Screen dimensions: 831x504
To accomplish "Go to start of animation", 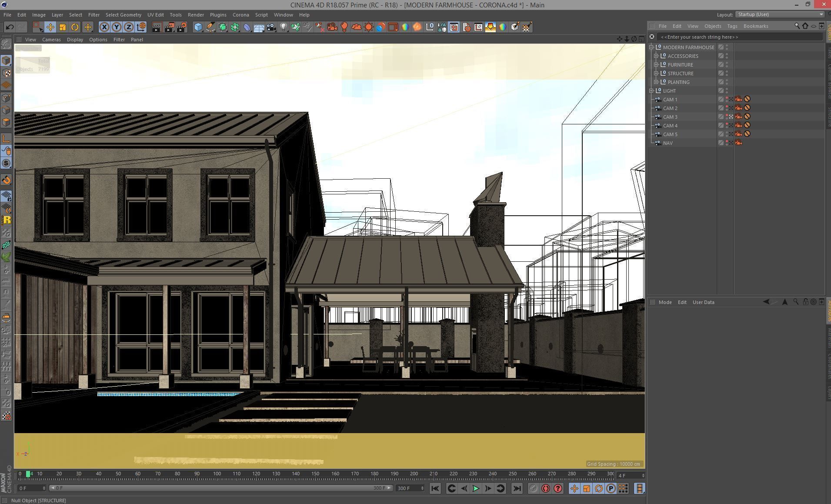I will pos(435,488).
